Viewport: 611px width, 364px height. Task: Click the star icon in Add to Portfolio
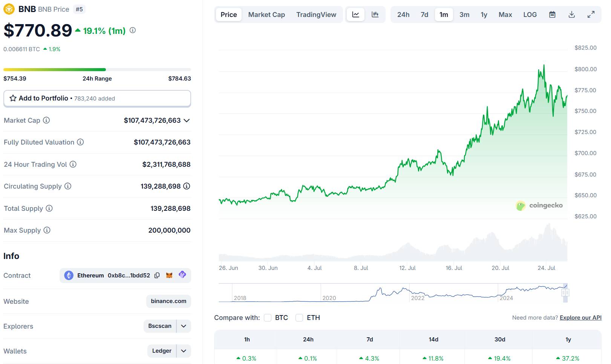point(13,98)
